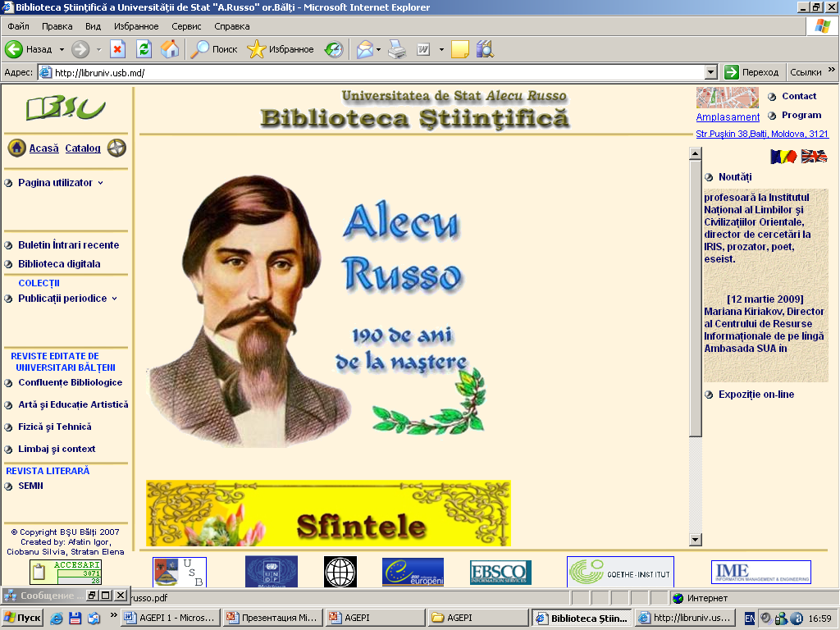Screen dimensions: 840x630
Task: Show hidden quick launch icons chevron
Action: [x=113, y=614]
